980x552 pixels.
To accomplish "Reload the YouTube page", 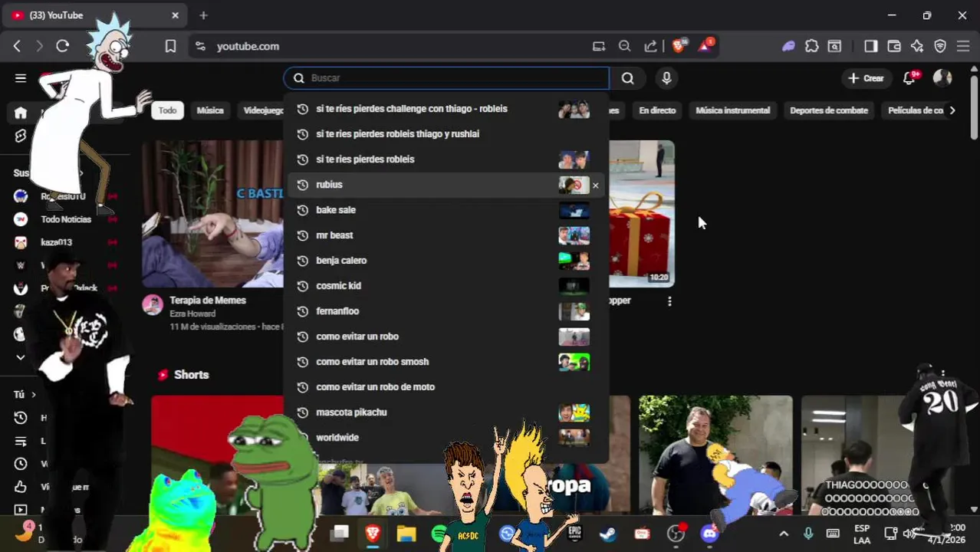I will [x=63, y=46].
